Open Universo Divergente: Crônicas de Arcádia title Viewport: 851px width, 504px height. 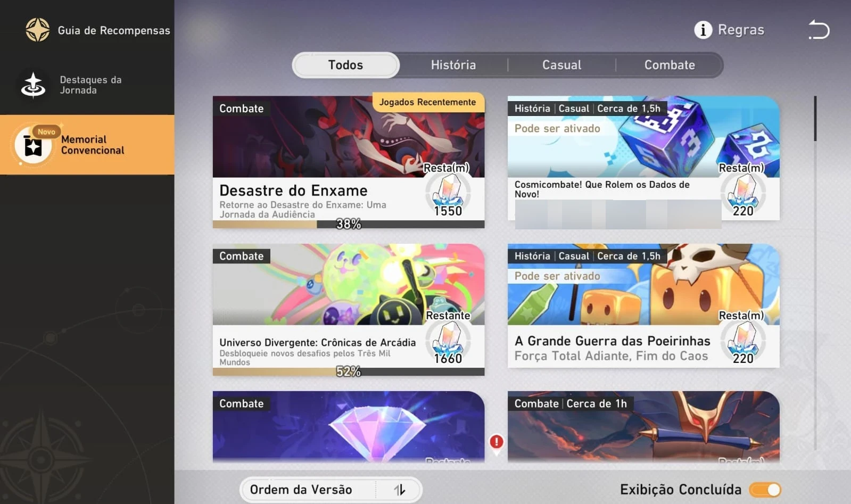318,343
